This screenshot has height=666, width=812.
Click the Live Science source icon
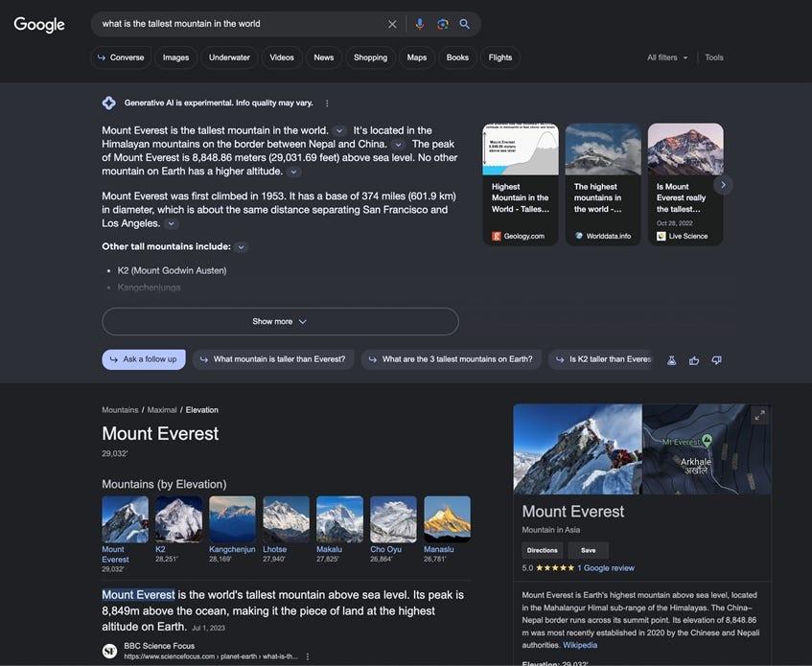661,236
